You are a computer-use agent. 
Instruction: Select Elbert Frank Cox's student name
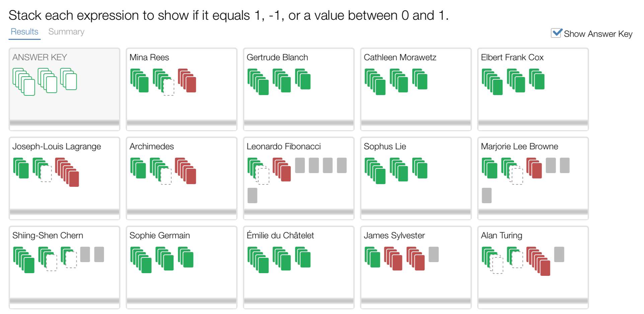(512, 58)
